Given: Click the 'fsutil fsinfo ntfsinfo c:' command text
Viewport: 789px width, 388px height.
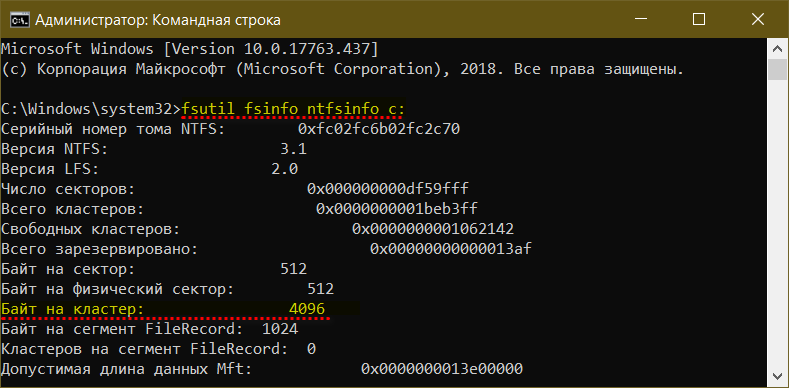Looking at the screenshot, I should click(293, 109).
